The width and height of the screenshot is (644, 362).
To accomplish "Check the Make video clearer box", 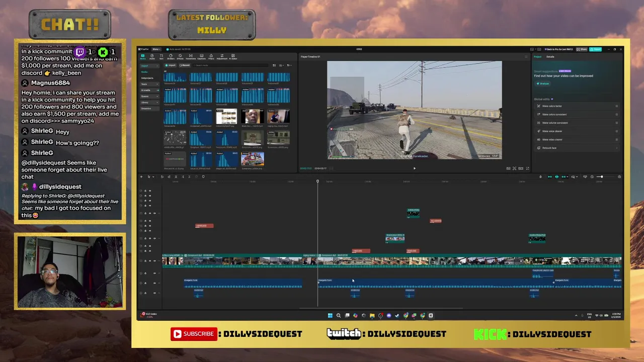I will click(617, 140).
